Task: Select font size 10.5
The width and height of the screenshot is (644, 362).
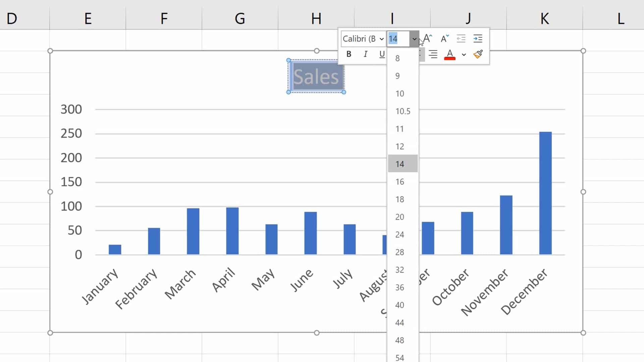Action: pos(403,111)
